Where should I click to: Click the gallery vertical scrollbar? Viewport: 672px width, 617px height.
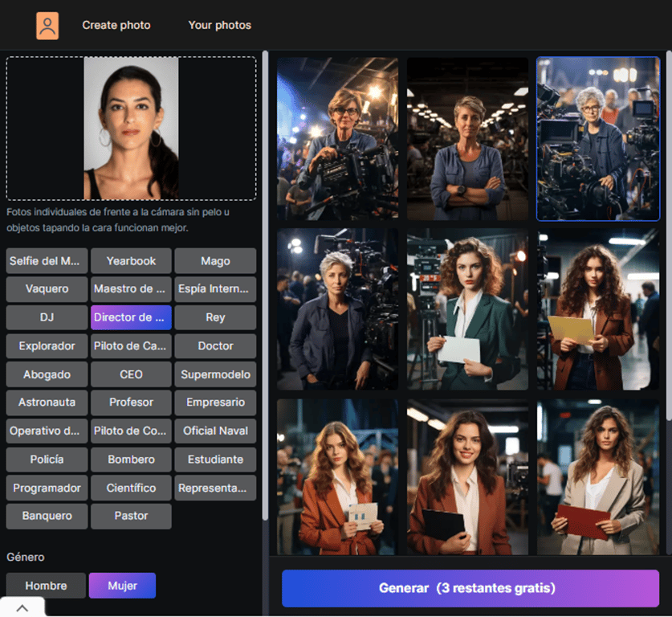click(669, 235)
